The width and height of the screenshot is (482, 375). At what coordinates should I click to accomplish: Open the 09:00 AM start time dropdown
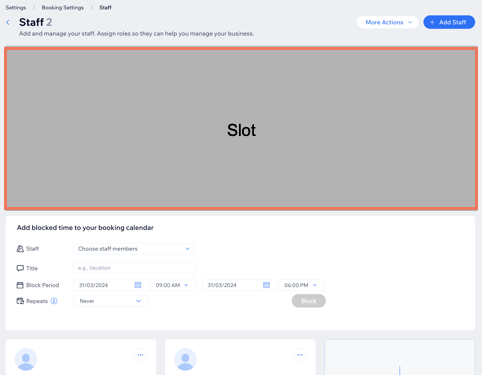(x=173, y=285)
